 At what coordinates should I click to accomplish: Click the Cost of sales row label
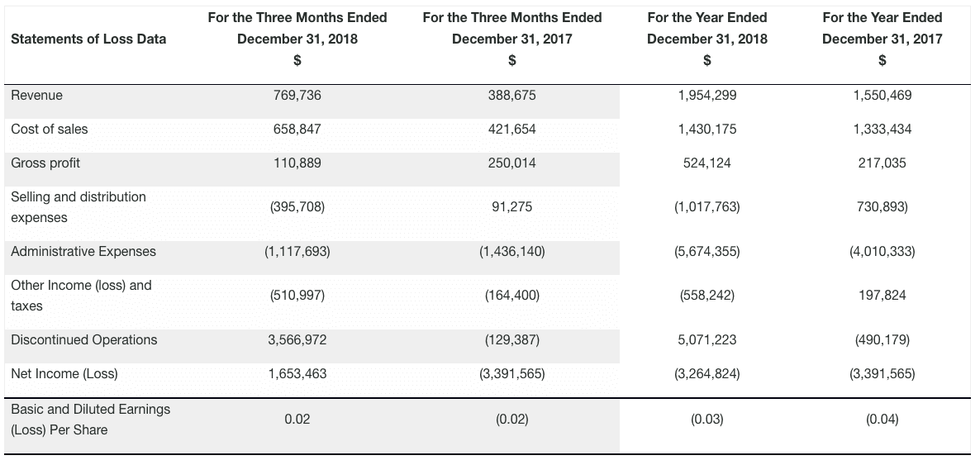[x=49, y=130]
